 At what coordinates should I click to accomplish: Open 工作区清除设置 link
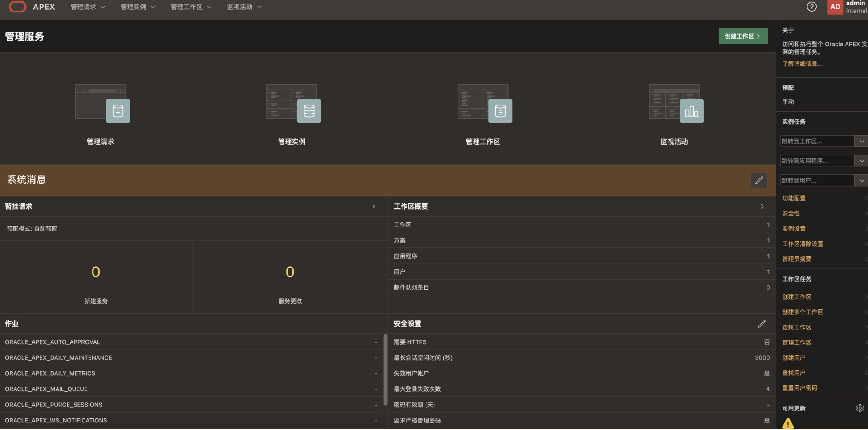tap(803, 244)
